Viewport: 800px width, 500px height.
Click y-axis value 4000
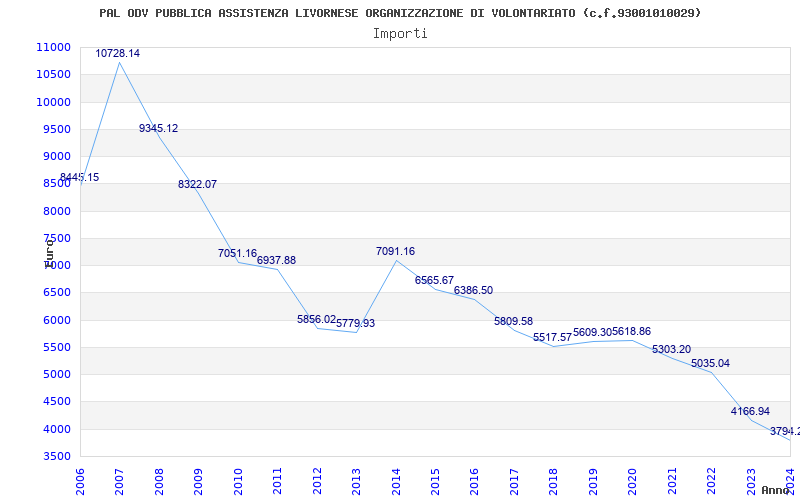point(56,429)
